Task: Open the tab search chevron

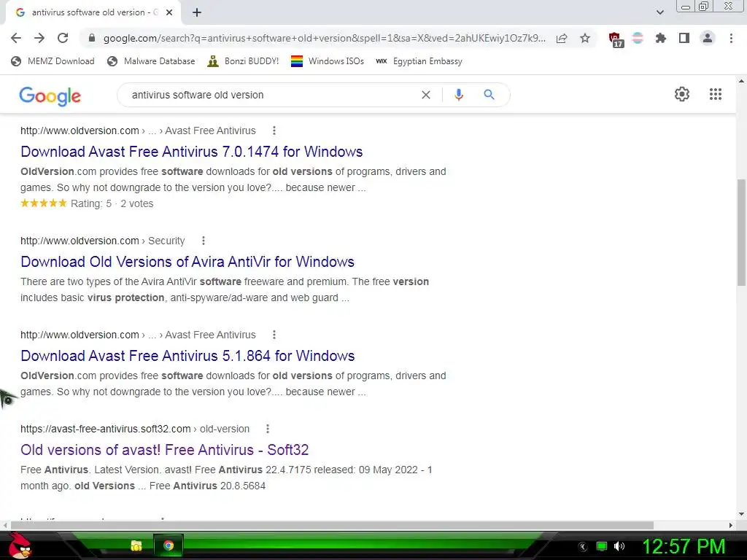Action: (x=660, y=12)
